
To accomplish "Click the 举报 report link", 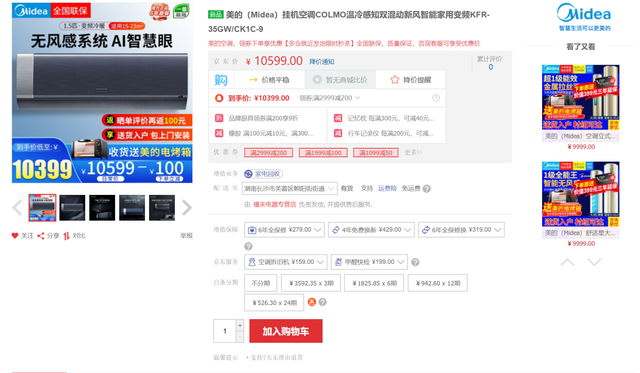I will 186,235.
